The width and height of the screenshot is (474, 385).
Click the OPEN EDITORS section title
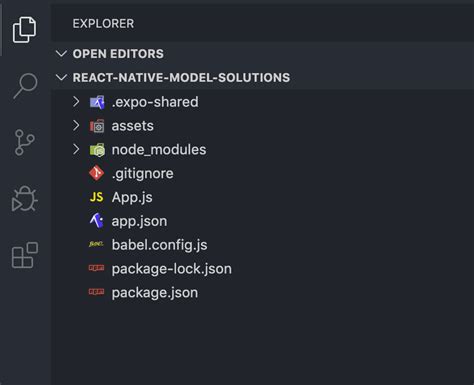[x=118, y=54]
